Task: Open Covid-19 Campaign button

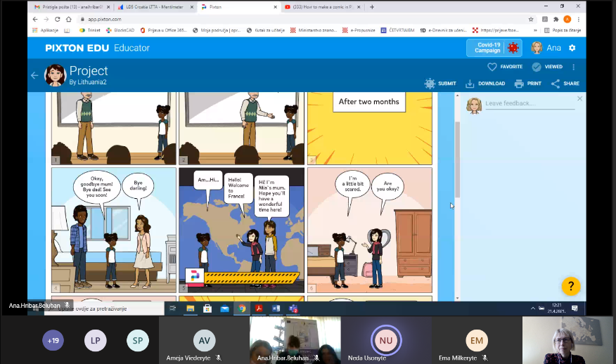Action: point(494,48)
